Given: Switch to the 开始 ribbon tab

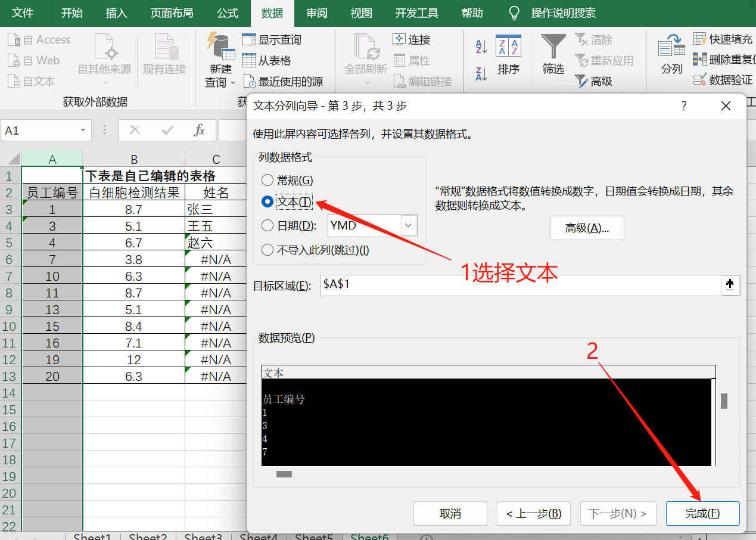Looking at the screenshot, I should (72, 13).
